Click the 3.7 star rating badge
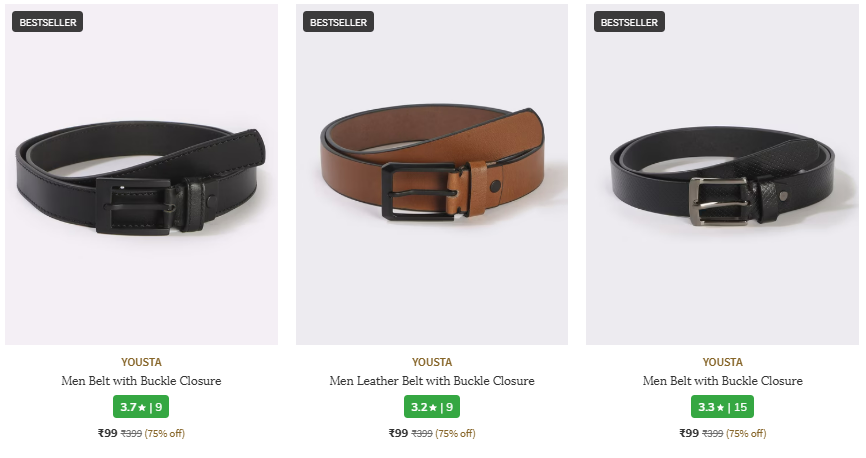Image resolution: width=866 pixels, height=458 pixels. [x=141, y=407]
